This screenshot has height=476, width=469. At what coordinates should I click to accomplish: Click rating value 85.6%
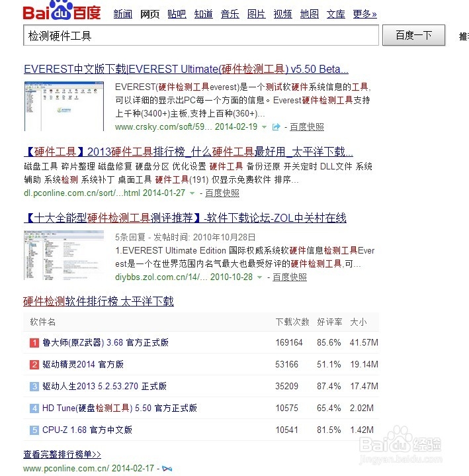pos(329,343)
